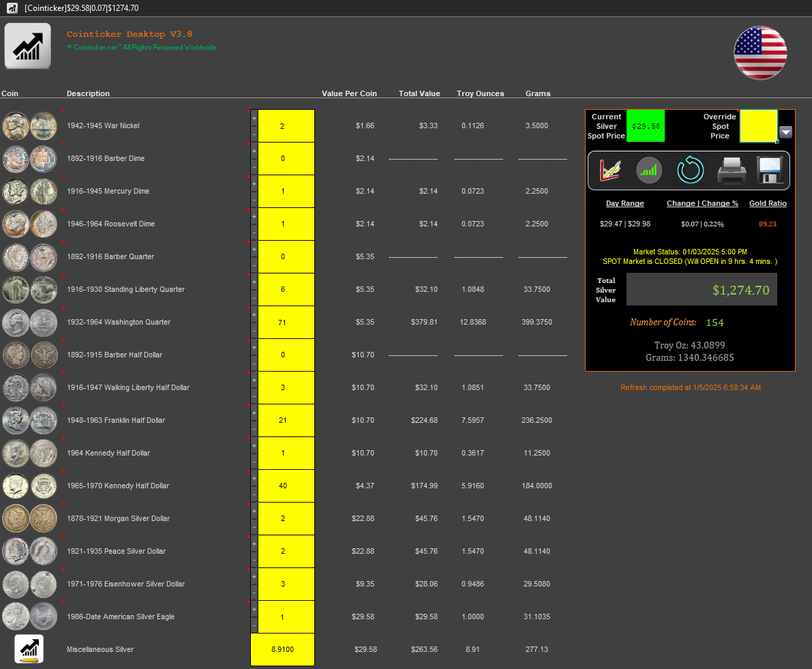This screenshot has height=669, width=812.
Task: Click the Franklin Half Dollar coin image
Action: point(29,420)
